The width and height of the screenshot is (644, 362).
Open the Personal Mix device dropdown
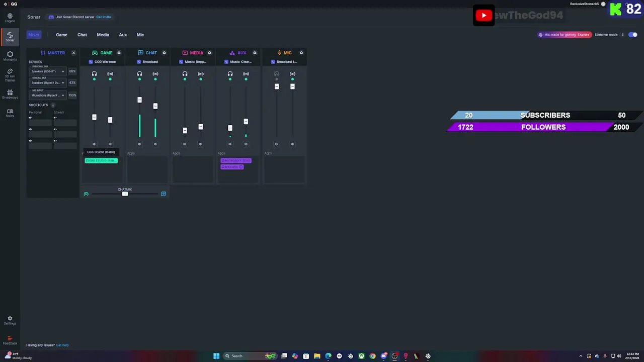point(48,71)
